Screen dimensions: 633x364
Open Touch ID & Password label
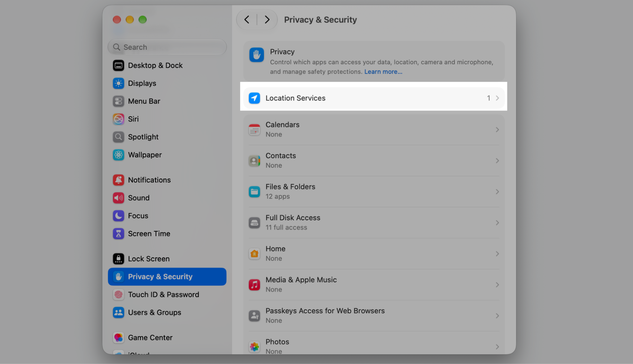[x=163, y=295]
